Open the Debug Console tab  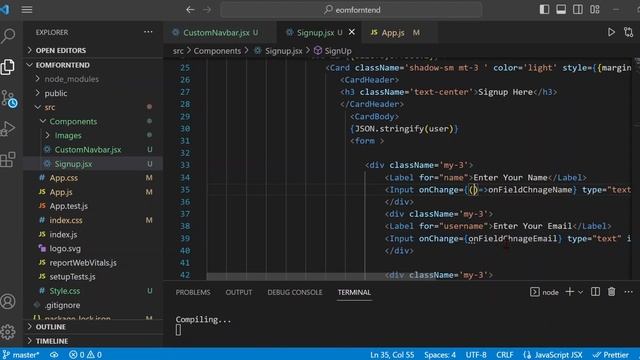[x=295, y=292]
